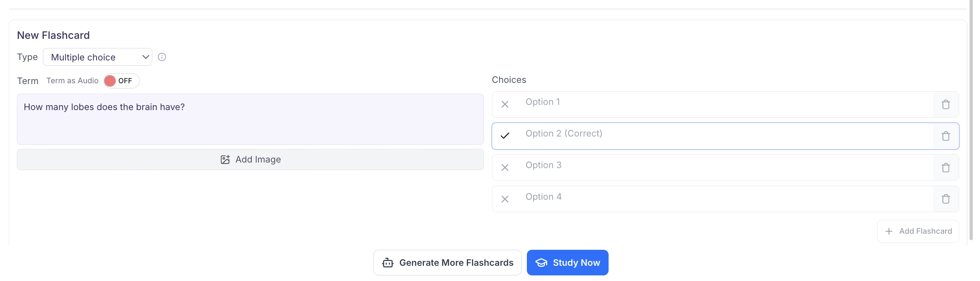Remove Option 3 via trash icon

(946, 168)
